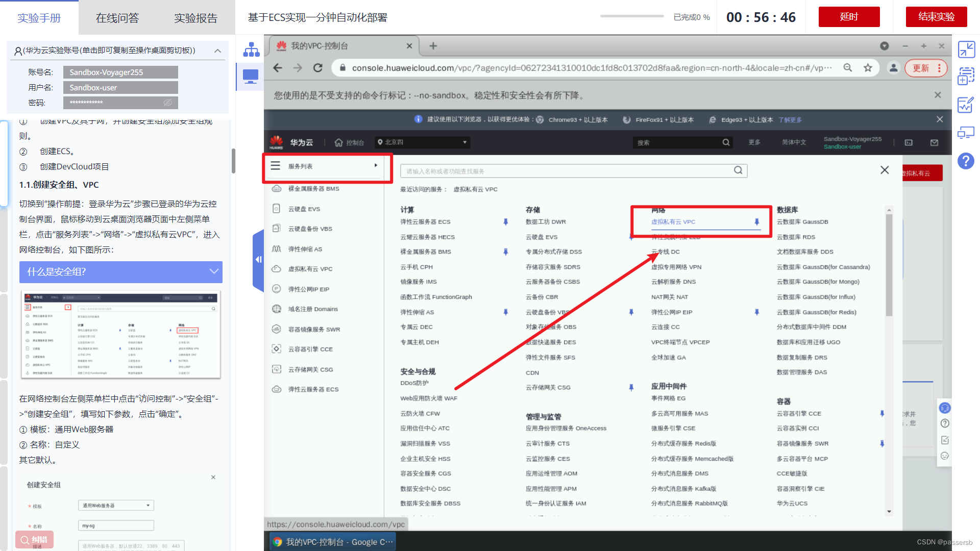Open 更多 in the console header

coord(754,142)
